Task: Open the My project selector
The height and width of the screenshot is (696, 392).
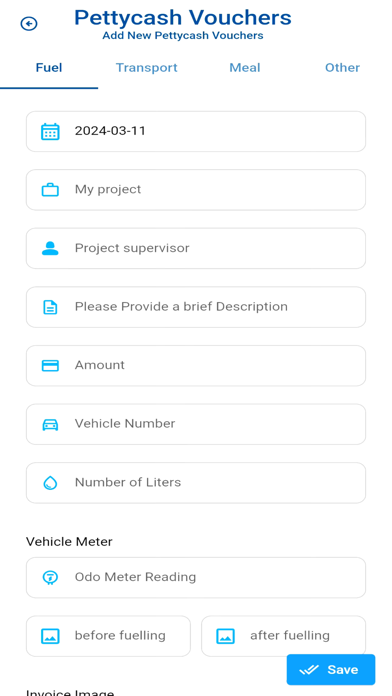Action: [196, 190]
